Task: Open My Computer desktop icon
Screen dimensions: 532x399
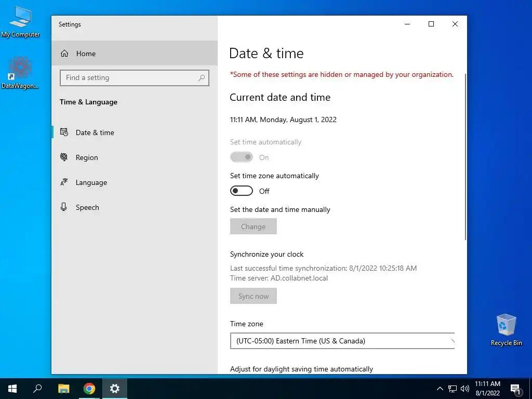Action: [x=20, y=22]
